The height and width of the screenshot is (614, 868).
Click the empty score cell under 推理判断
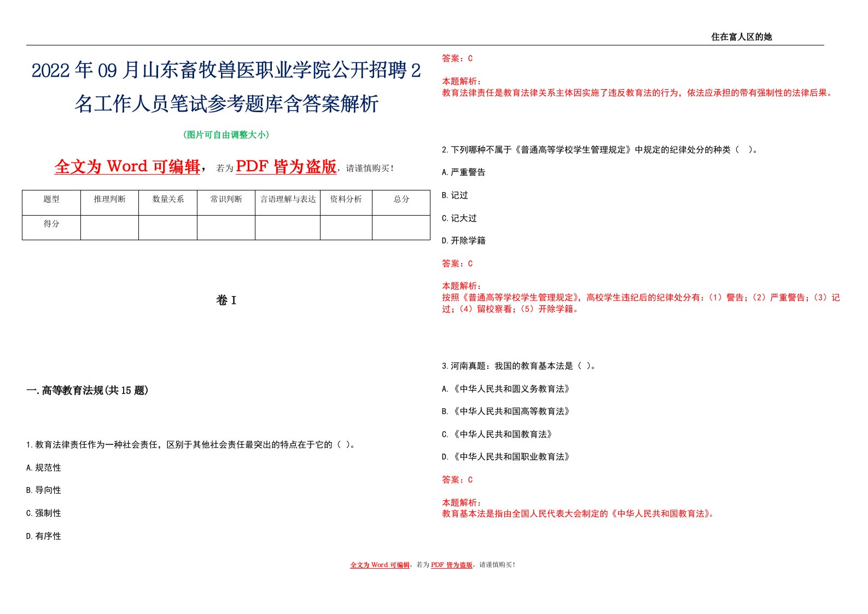pyautogui.click(x=109, y=228)
